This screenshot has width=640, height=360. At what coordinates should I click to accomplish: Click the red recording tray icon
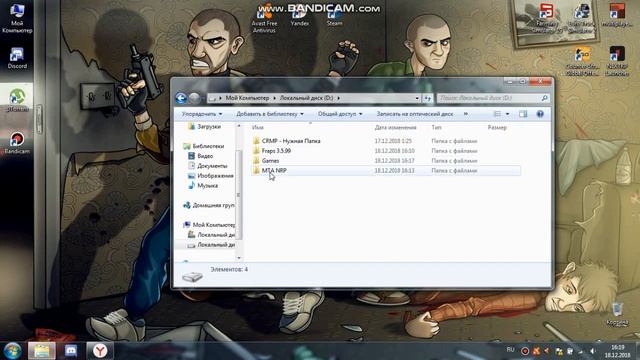[x=525, y=351]
